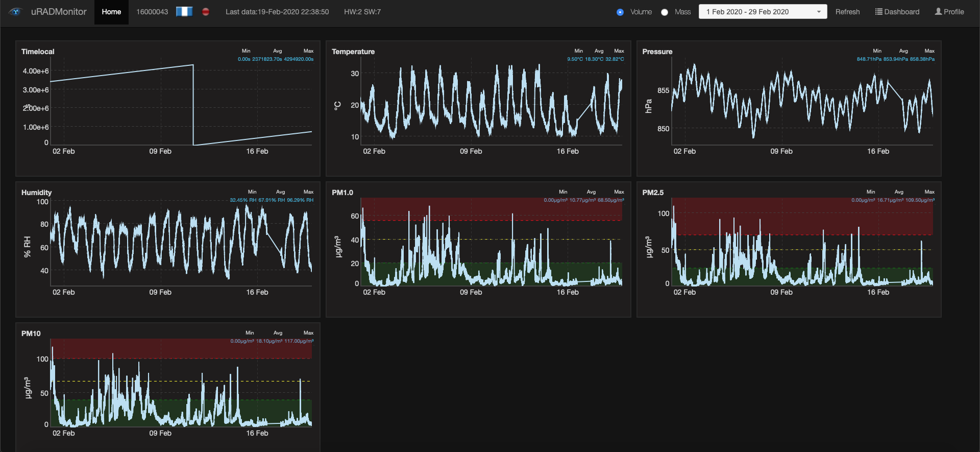Select the Mass radio button
980x452 pixels.
665,12
